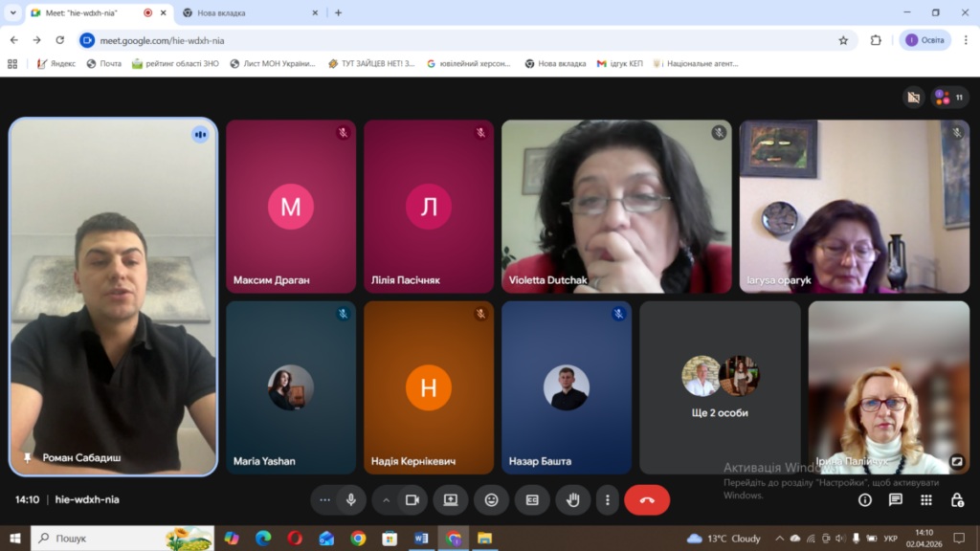The width and height of the screenshot is (980, 551).
Task: Open the participants list showing 11 people
Action: pyautogui.click(x=950, y=98)
